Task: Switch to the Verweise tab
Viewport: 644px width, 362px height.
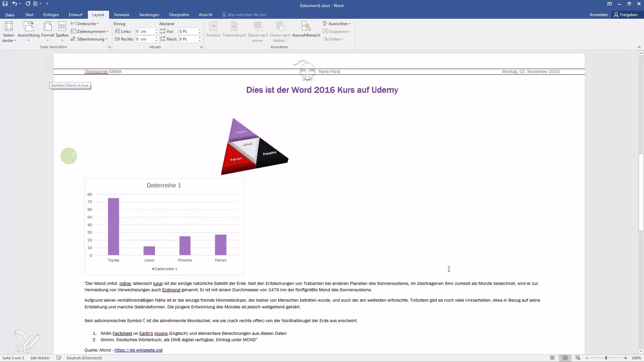Action: pos(122,15)
